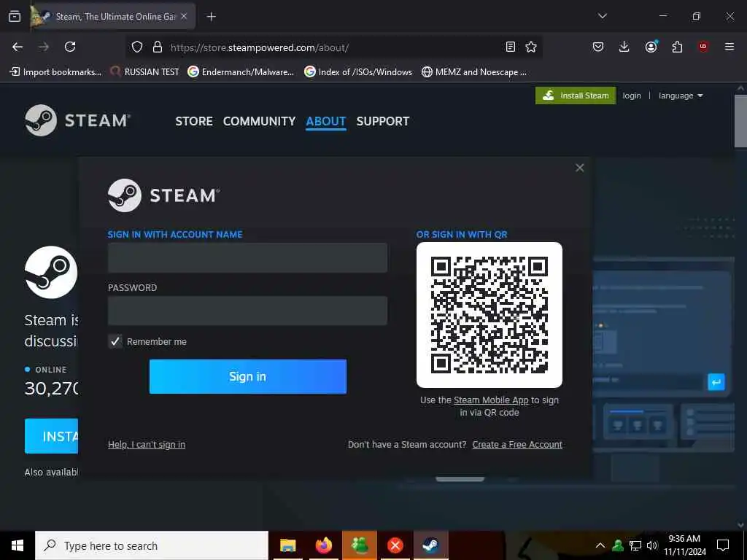747x560 pixels.
Task: Close the Steam browser tab
Action: [184, 16]
